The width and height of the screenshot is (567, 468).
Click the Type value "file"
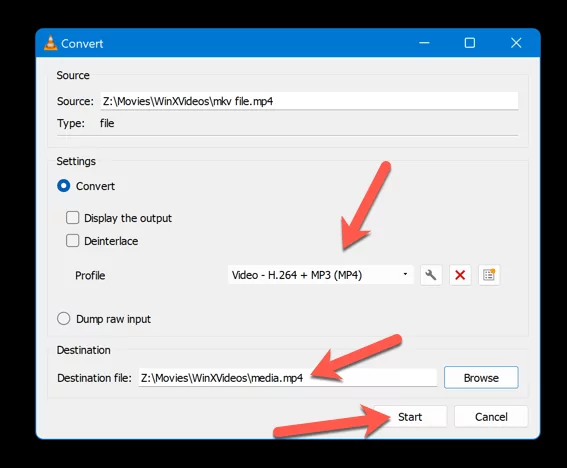(x=107, y=123)
